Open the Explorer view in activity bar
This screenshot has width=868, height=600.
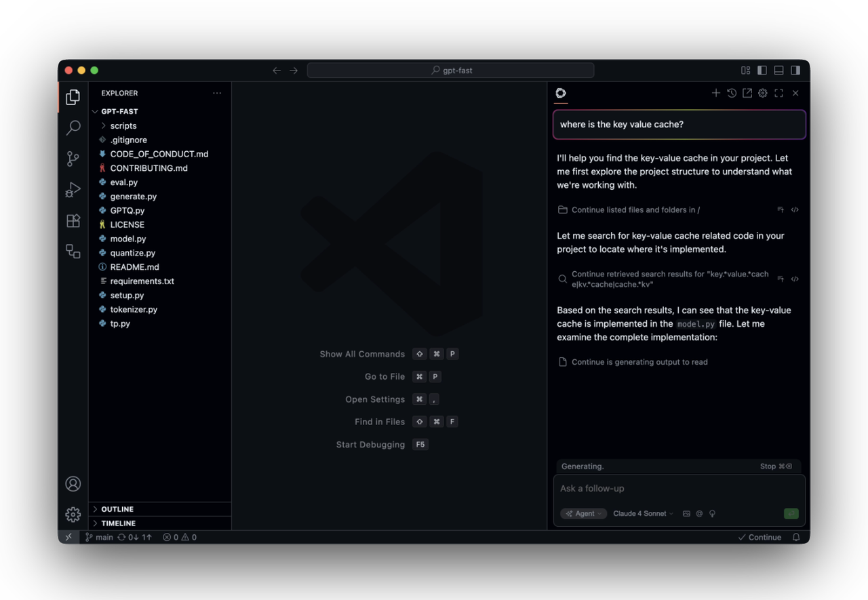coord(73,97)
